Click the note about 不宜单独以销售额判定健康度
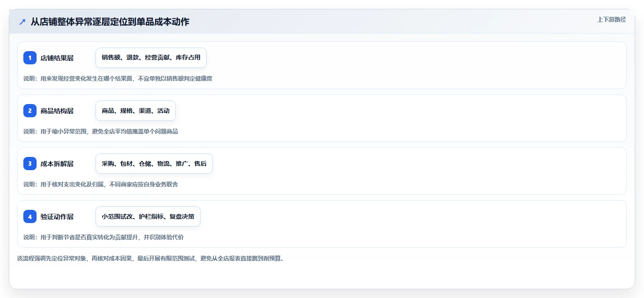The height and width of the screenshot is (298, 644). click(118, 78)
